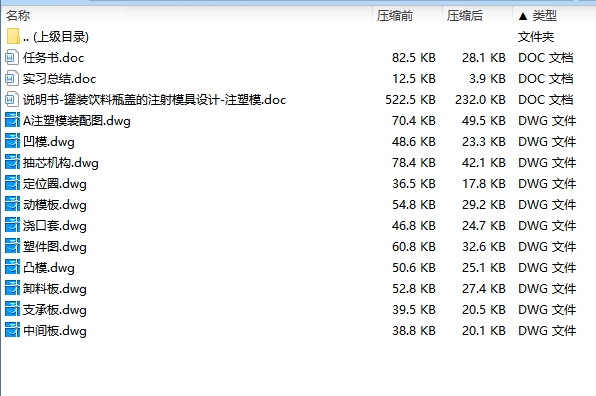Select the file 浇口套.dwg
Screen dimensions: 596x396
[55, 226]
